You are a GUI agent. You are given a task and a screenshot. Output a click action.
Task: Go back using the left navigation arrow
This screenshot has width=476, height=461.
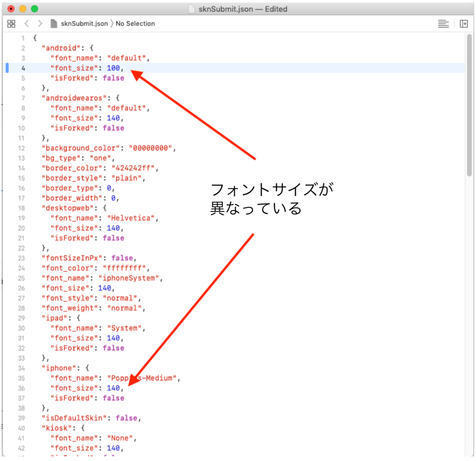tap(26, 23)
